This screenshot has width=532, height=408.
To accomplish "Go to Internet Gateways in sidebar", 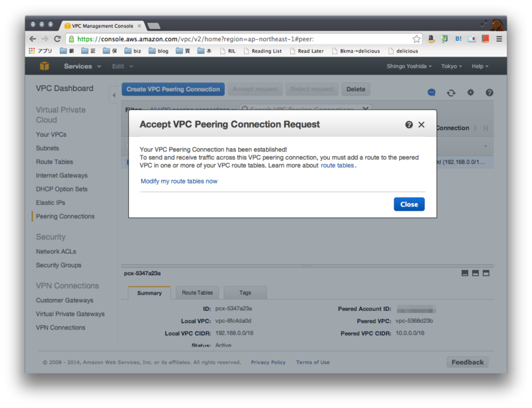I will (61, 175).
